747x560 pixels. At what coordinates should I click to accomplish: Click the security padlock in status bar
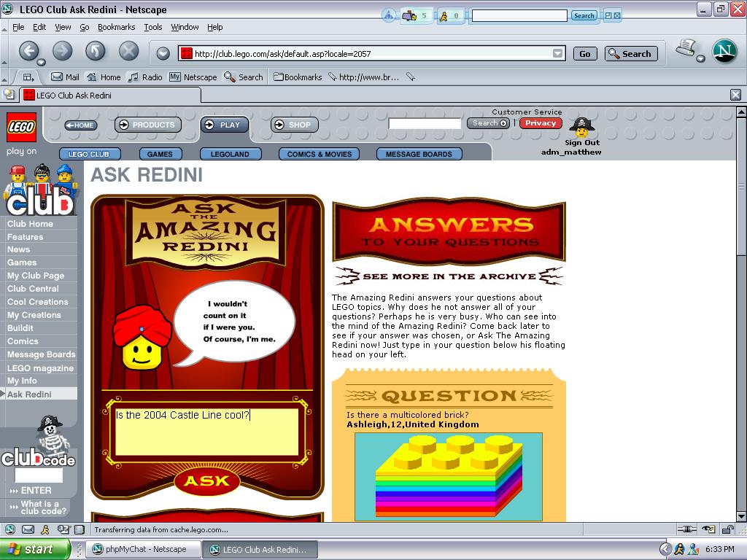point(727,529)
